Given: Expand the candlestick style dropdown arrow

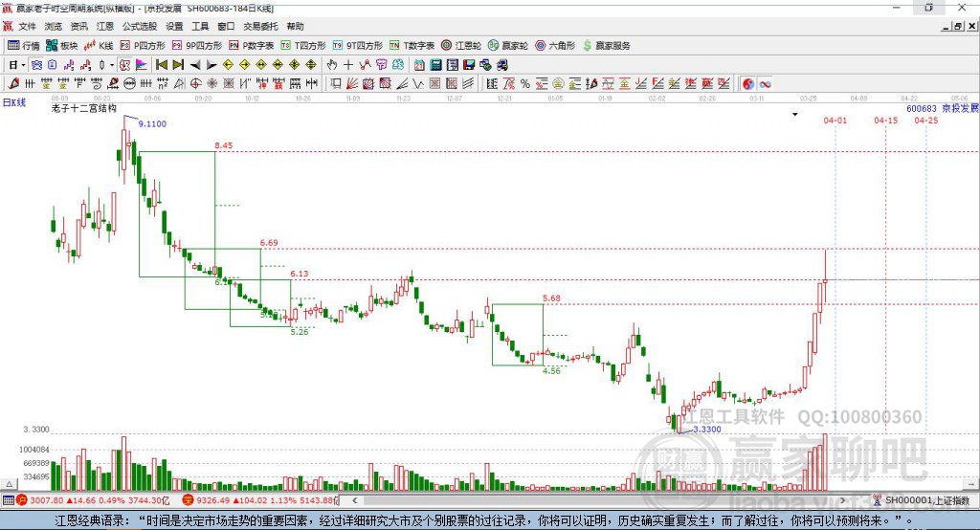Looking at the screenshot, I should coord(112,65).
